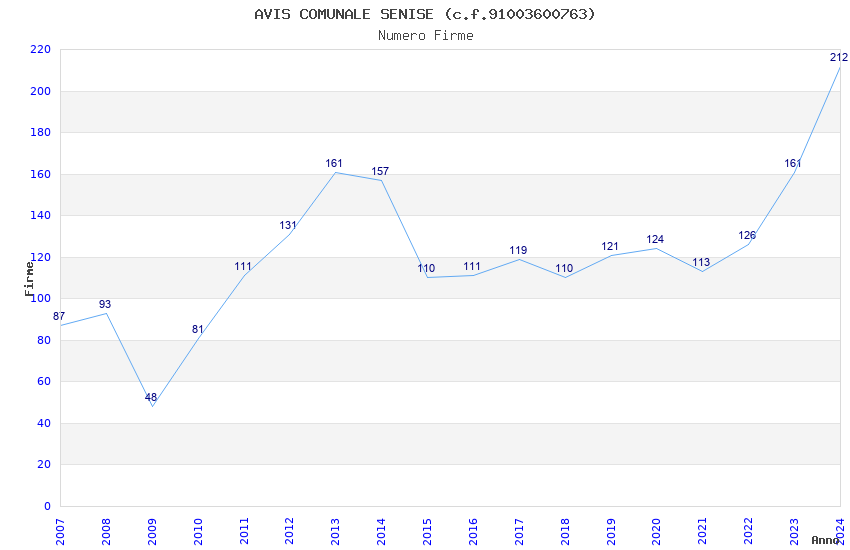Screen dimensions: 850x550
Task: Click the data label '124' for 2020
Action: tap(655, 240)
